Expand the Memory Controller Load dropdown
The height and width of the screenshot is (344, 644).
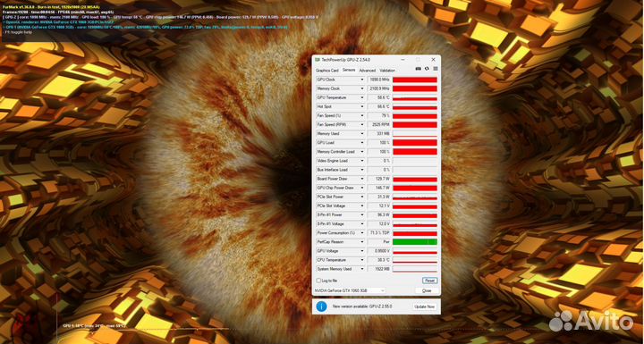pyautogui.click(x=362, y=152)
